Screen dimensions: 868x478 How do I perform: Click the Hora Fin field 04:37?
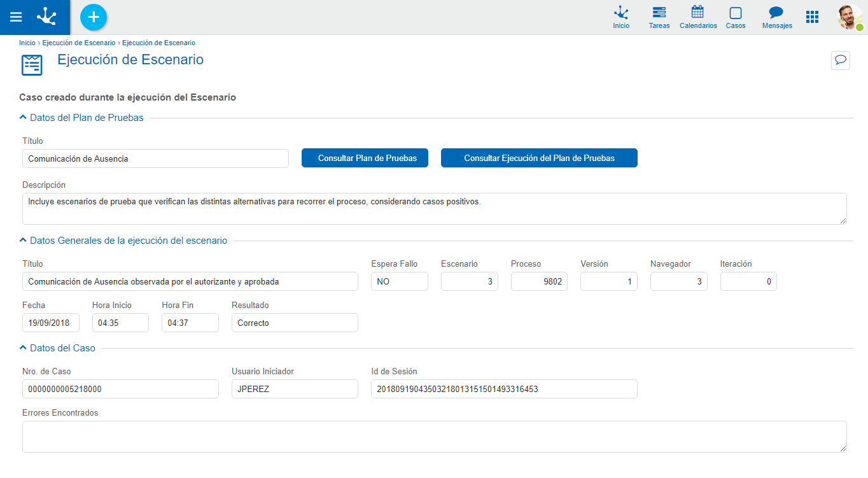(190, 323)
